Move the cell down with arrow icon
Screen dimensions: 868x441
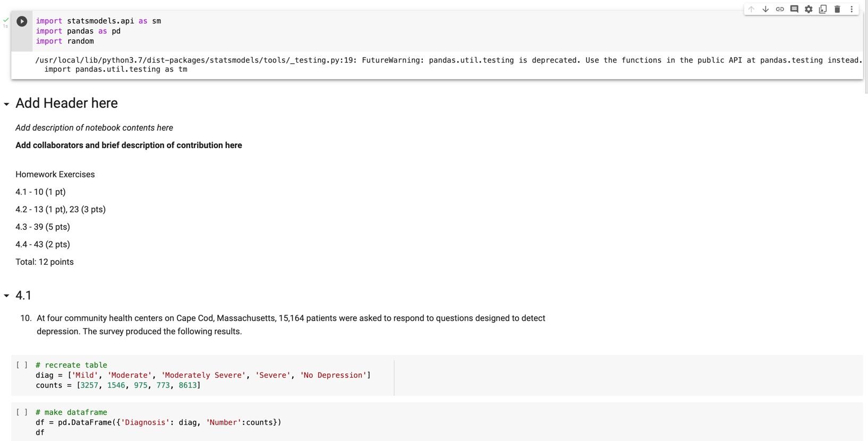tap(765, 9)
